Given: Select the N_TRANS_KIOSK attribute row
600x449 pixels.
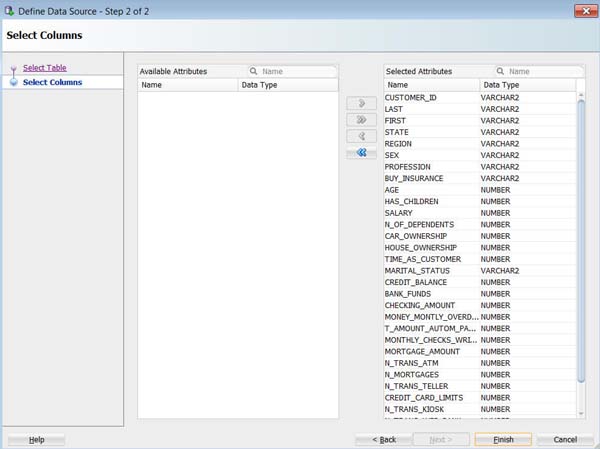Looking at the screenshot, I should pos(480,409).
